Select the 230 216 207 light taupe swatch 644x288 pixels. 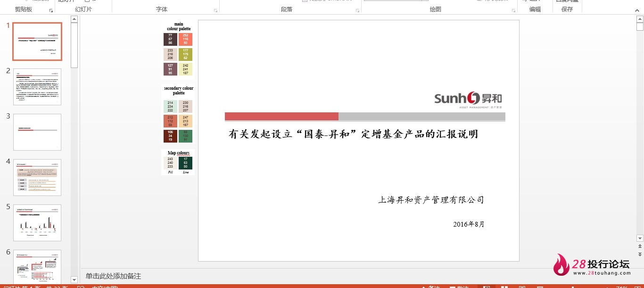pos(185,106)
